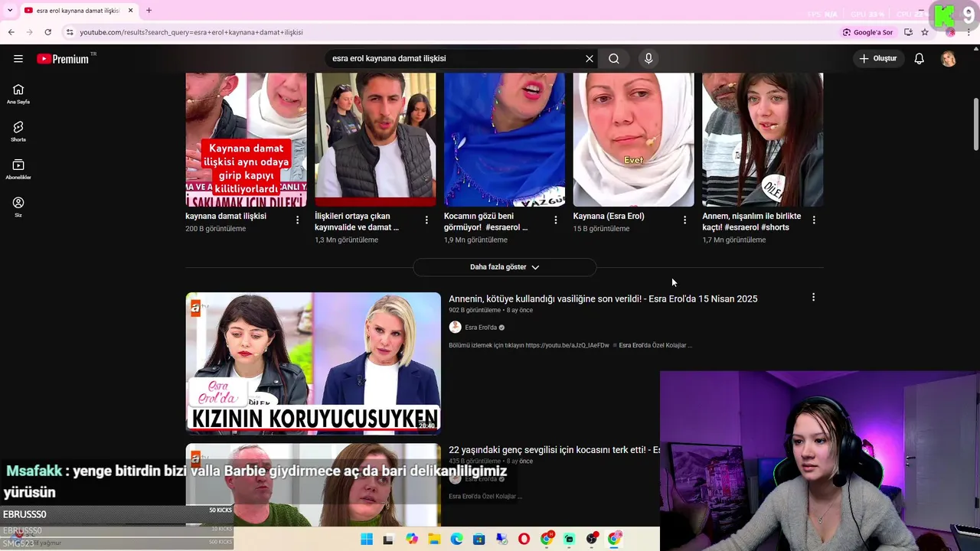Go to YouTube Premium home logo

click(x=63, y=59)
